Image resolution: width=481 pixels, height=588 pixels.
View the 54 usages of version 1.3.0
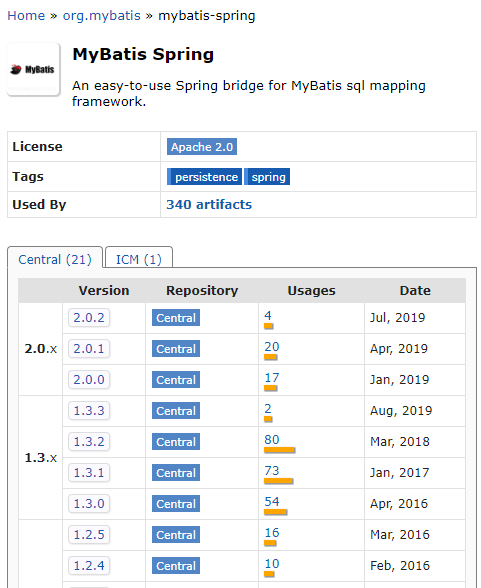tap(272, 502)
